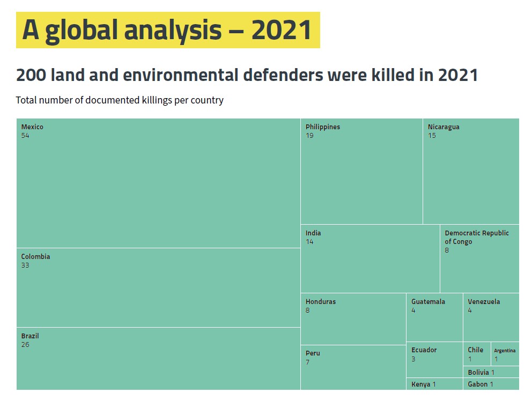Image resolution: width=532 pixels, height=400 pixels.
Task: Click the Ecuador 3 block
Action: [434, 360]
